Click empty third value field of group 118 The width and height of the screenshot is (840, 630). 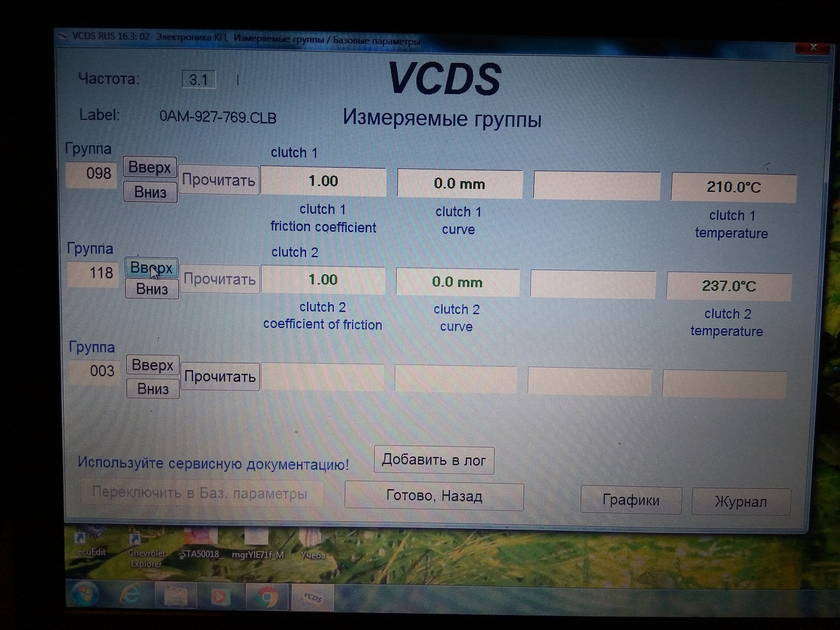click(x=593, y=284)
